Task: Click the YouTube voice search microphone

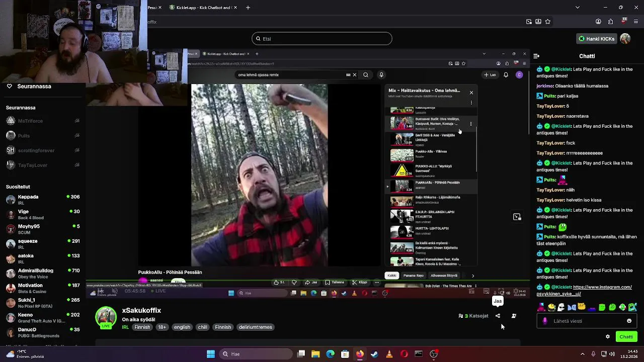Action: (381, 75)
